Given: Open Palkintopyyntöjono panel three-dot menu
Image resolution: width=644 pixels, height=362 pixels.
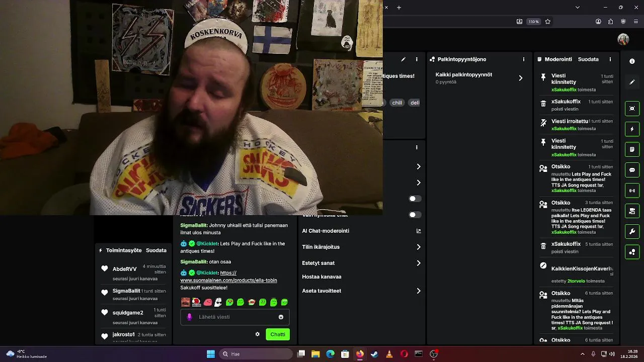Looking at the screenshot, I should (x=524, y=59).
